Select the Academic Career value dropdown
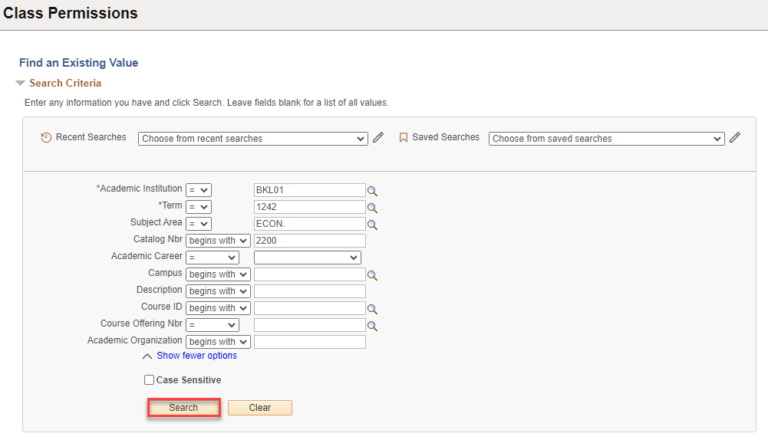Image resolution: width=768 pixels, height=440 pixels. click(307, 258)
